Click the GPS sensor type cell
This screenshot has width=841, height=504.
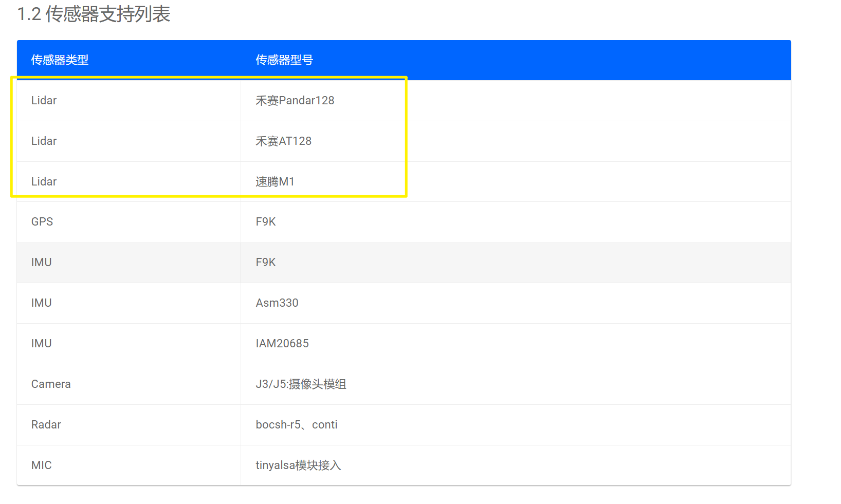pos(42,222)
